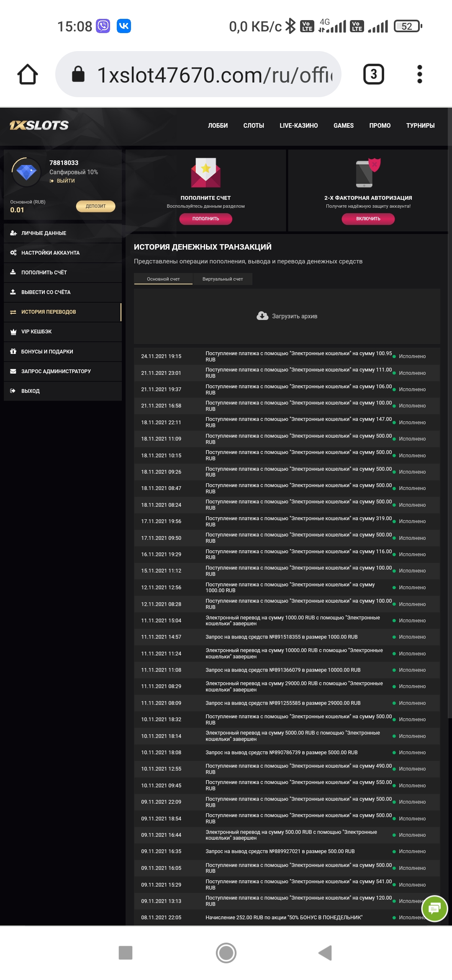Click withdrawal request №890786739 text
Screen dimensions: 452x980
(x=282, y=753)
